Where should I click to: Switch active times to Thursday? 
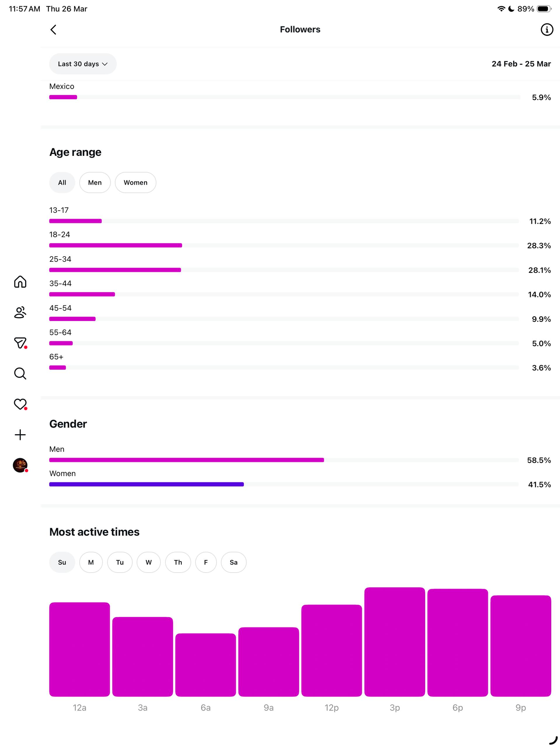point(178,562)
